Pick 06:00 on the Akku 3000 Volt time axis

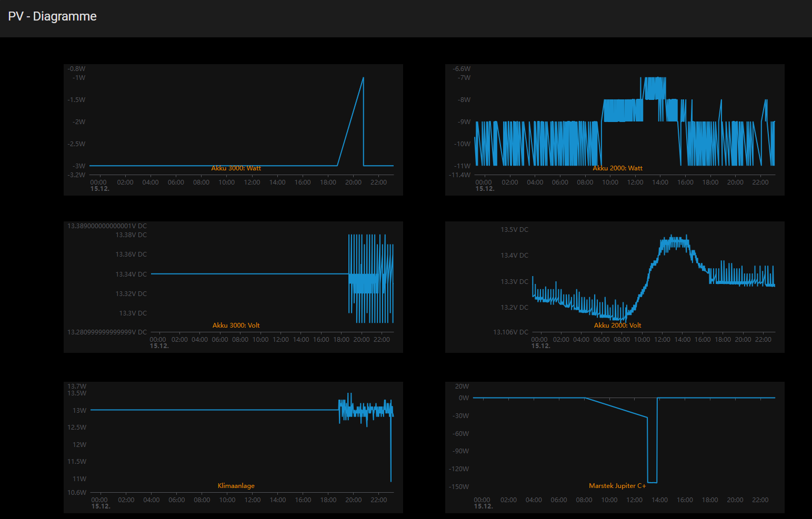click(220, 340)
